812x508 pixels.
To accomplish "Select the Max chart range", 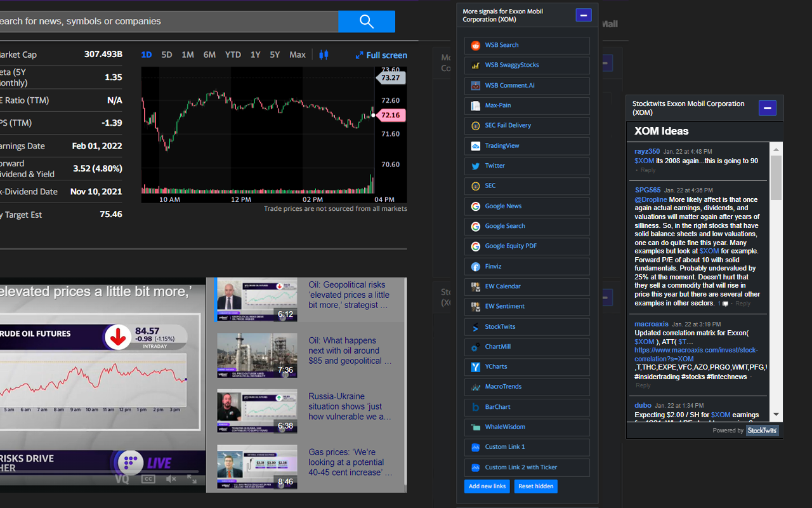I will (x=298, y=55).
